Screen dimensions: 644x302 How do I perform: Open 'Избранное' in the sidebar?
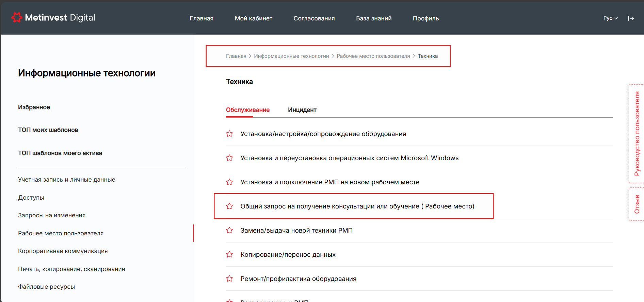[34, 107]
